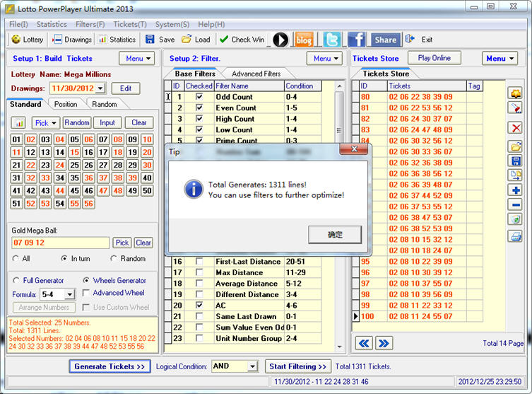The width and height of the screenshot is (532, 394).
Task: Close the Tip dialog with X
Action: pos(354,149)
